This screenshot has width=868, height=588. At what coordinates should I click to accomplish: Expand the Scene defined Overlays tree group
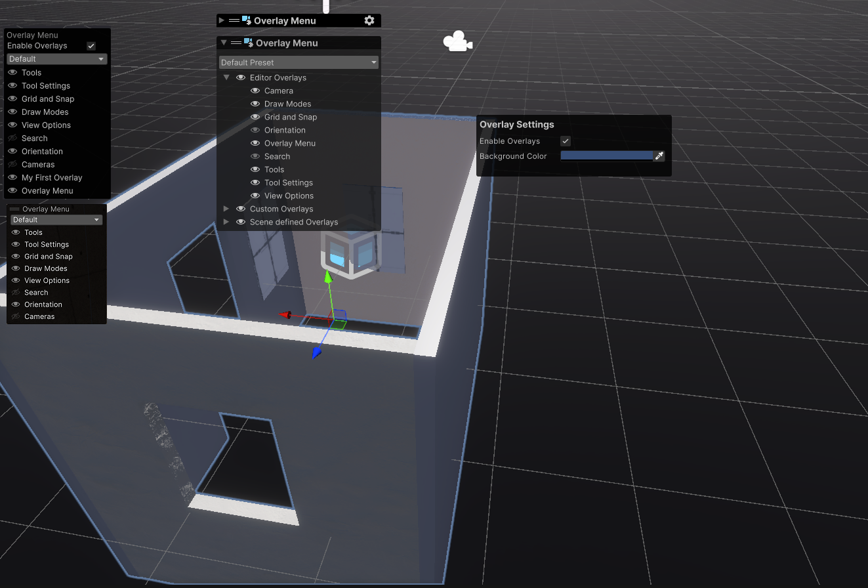[226, 222]
